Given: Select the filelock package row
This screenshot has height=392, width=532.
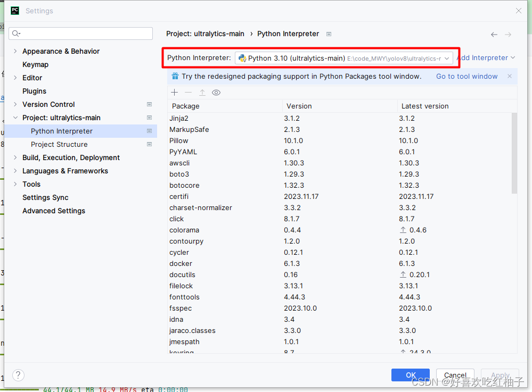Looking at the screenshot, I should coord(340,286).
